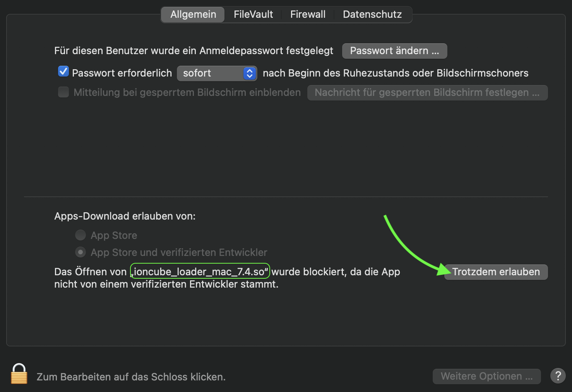
Task: Open help with the question mark button
Action: (x=558, y=376)
